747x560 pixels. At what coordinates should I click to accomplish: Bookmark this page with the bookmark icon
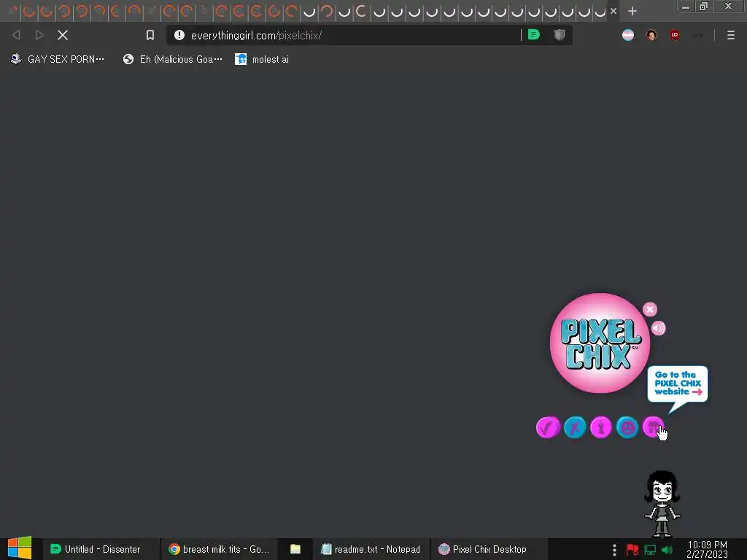150,35
